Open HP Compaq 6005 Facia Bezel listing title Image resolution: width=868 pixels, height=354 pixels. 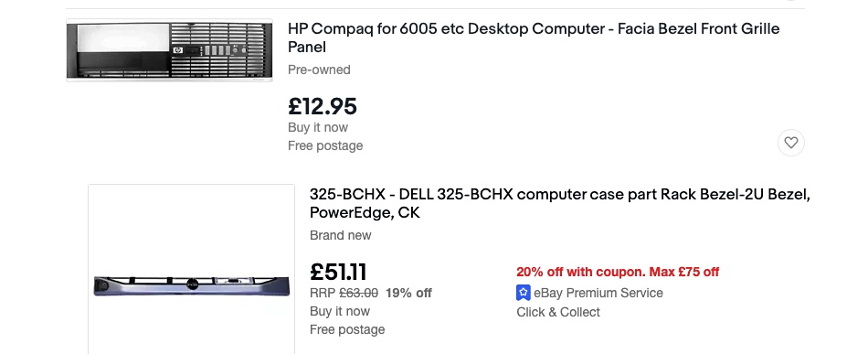point(534,38)
